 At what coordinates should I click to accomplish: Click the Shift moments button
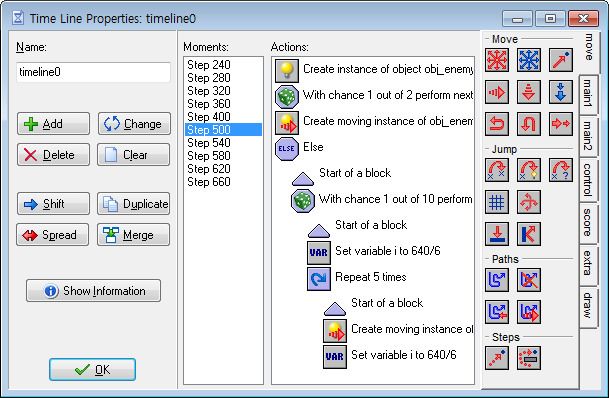point(53,204)
